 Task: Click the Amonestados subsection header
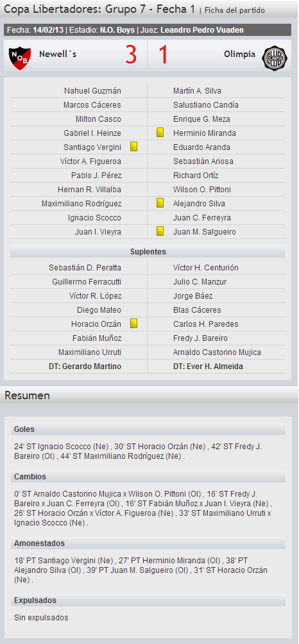(148, 543)
